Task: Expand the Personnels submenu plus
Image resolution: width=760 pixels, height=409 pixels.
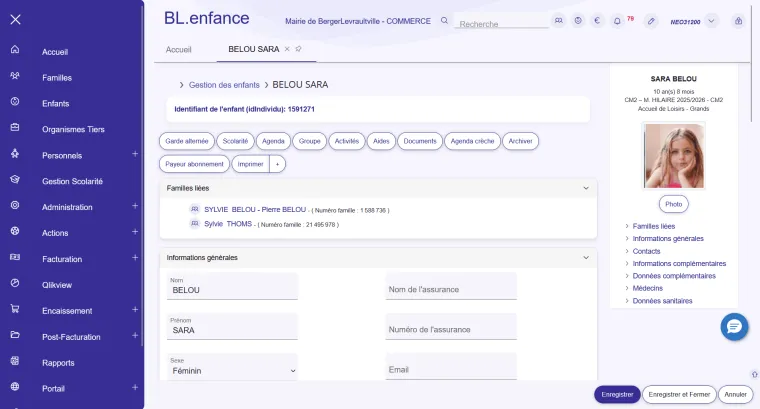Action: point(135,154)
